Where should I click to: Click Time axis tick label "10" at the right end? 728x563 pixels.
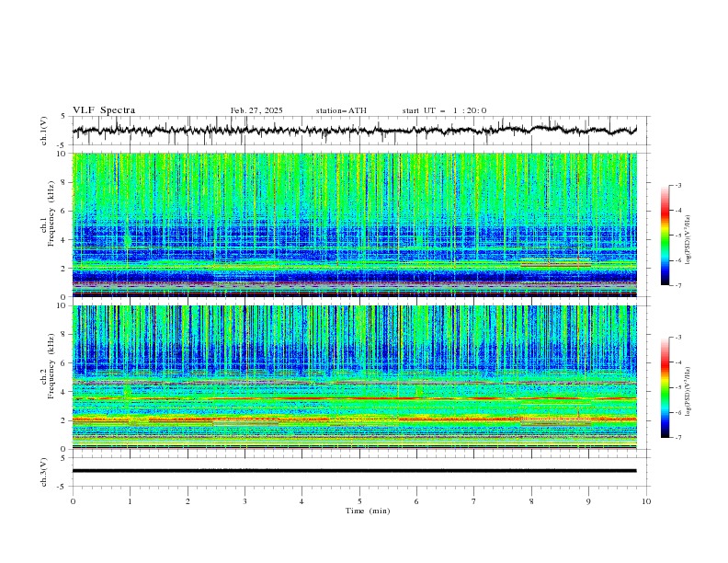click(x=646, y=501)
